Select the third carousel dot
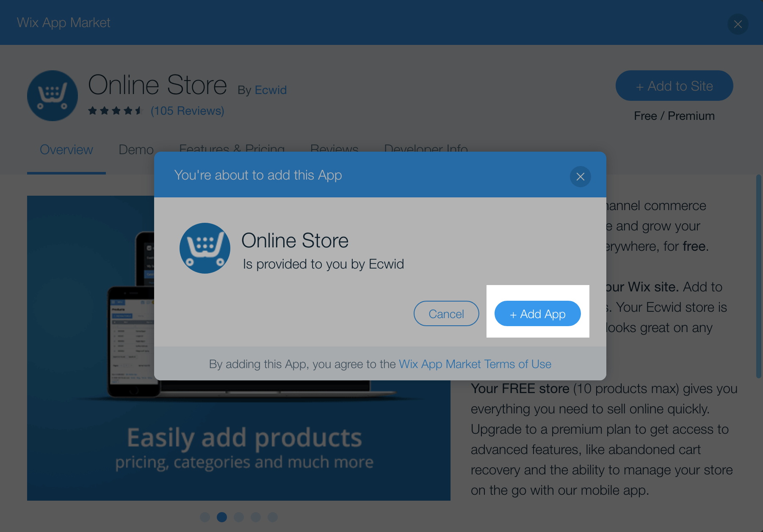Screen dimensions: 763x532 (239, 517)
